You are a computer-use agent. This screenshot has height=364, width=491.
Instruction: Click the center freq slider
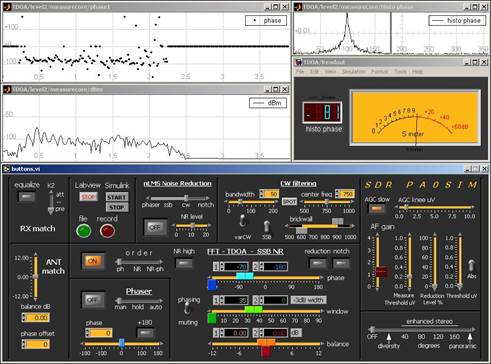coord(327,202)
